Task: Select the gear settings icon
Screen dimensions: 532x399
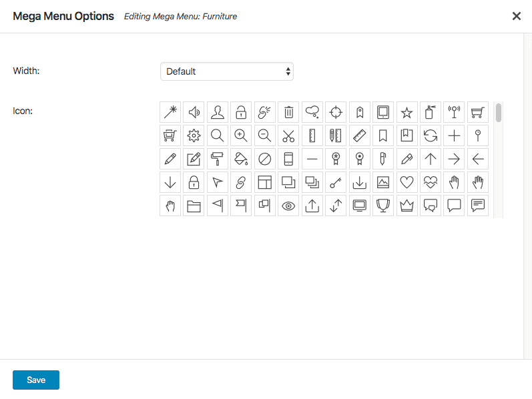Action: pos(194,135)
